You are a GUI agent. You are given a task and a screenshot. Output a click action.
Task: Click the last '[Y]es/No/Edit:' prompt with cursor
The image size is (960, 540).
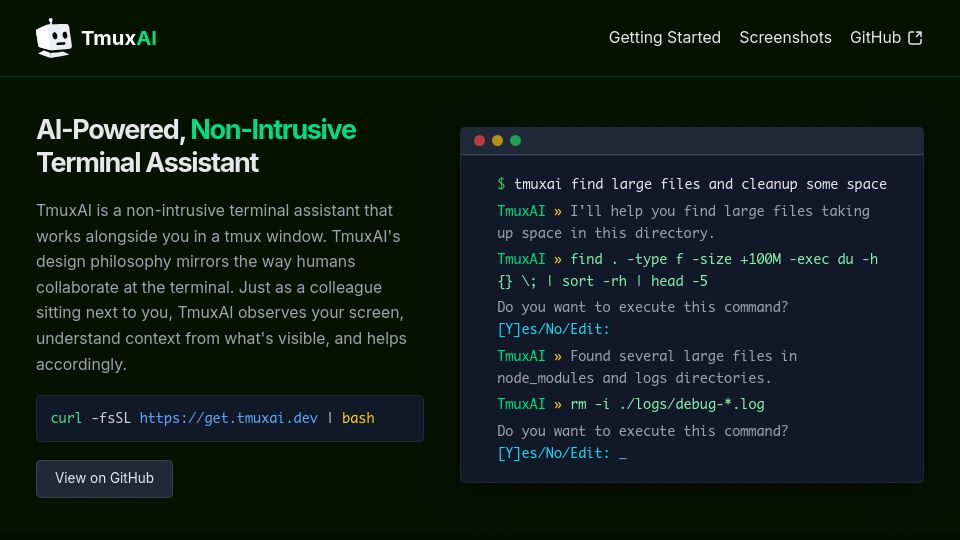(561, 453)
